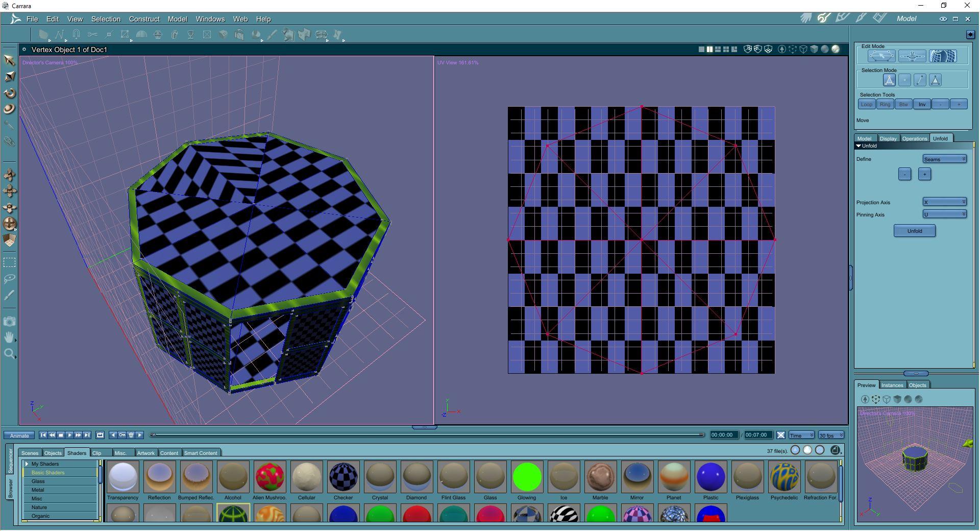Set wireframe cube display mode
The height and width of the screenshot is (531, 980).
(x=803, y=50)
